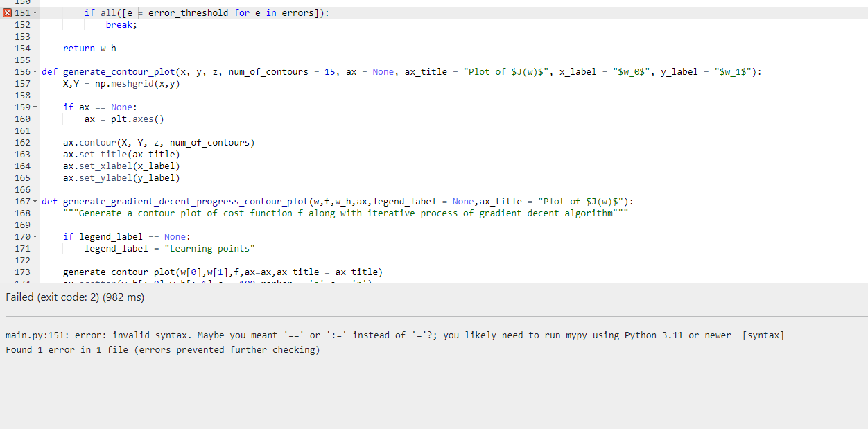Click line number 157 in the gutter
Screen dimensions: 868x429
22,84
